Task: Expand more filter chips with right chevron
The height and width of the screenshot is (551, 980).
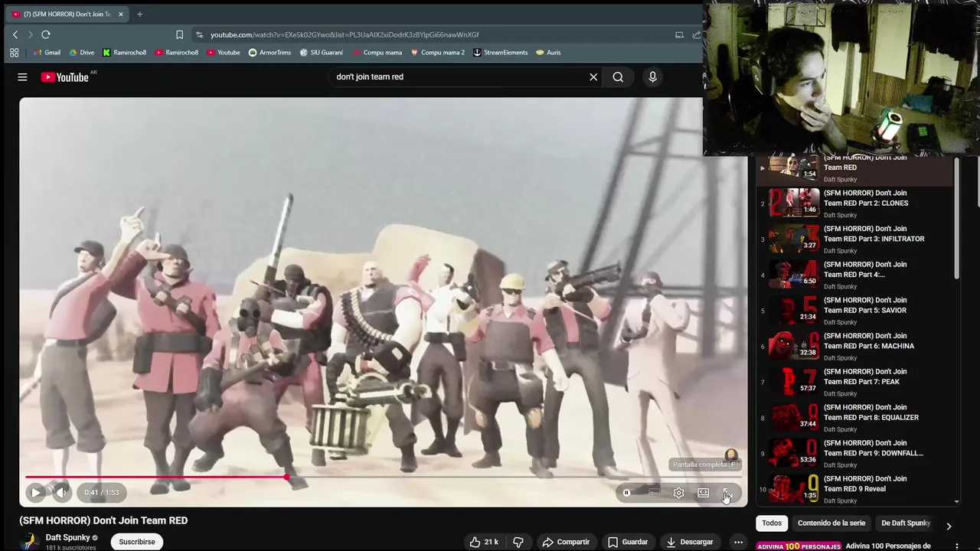Action: click(949, 526)
